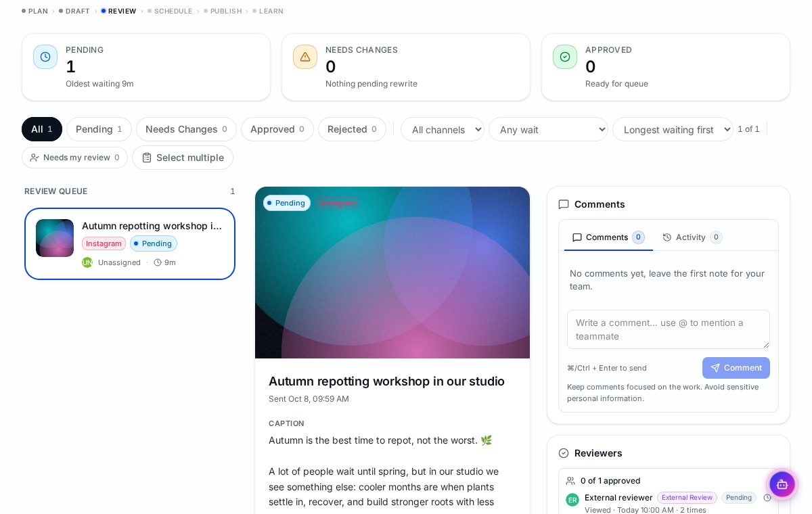Click the post preview gradient image

click(392, 273)
